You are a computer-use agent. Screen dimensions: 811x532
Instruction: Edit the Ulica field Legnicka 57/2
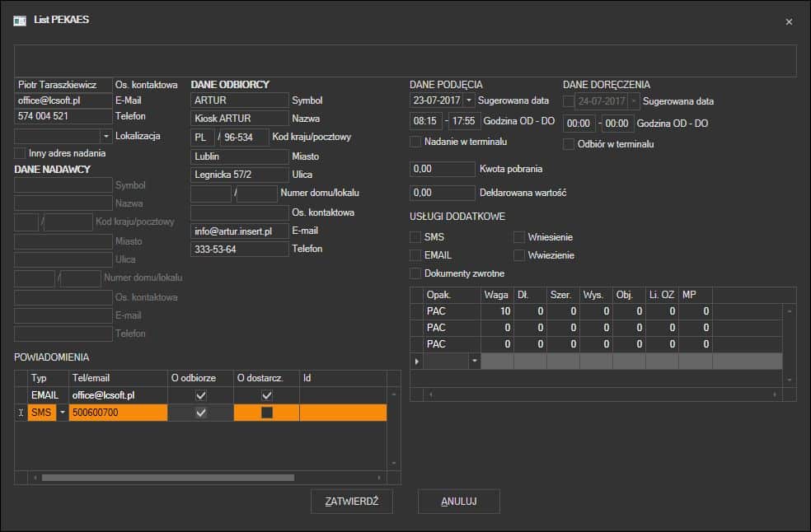tap(240, 175)
